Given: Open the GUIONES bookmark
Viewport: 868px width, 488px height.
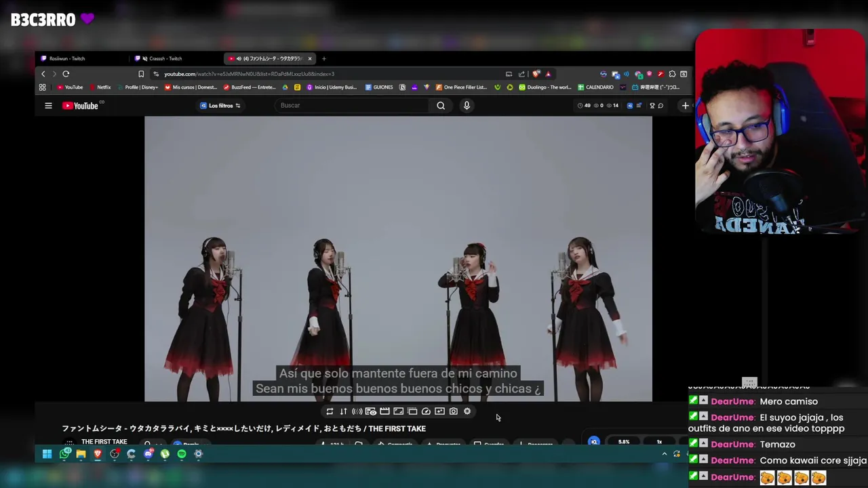Looking at the screenshot, I should [x=379, y=87].
